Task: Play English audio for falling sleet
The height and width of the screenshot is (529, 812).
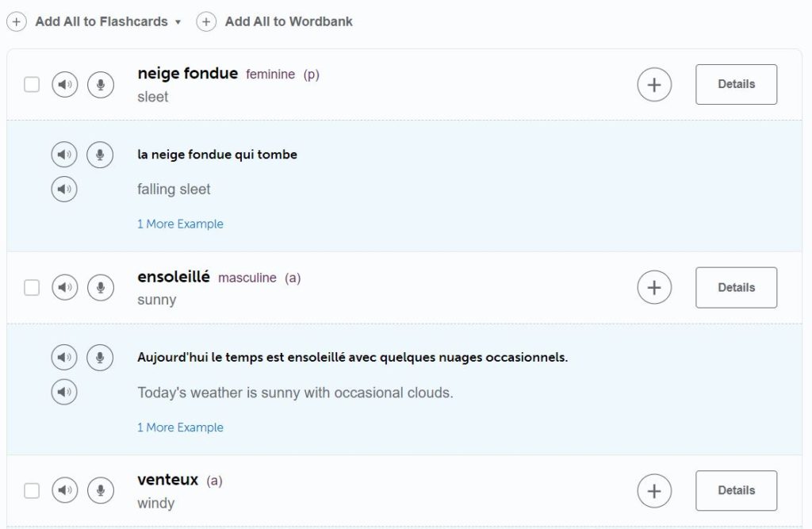Action: pos(64,189)
